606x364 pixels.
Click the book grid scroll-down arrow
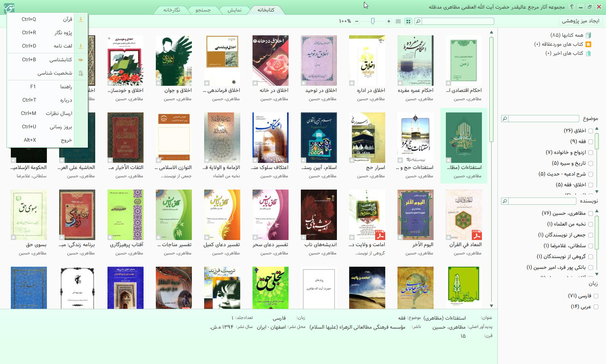[491, 306]
